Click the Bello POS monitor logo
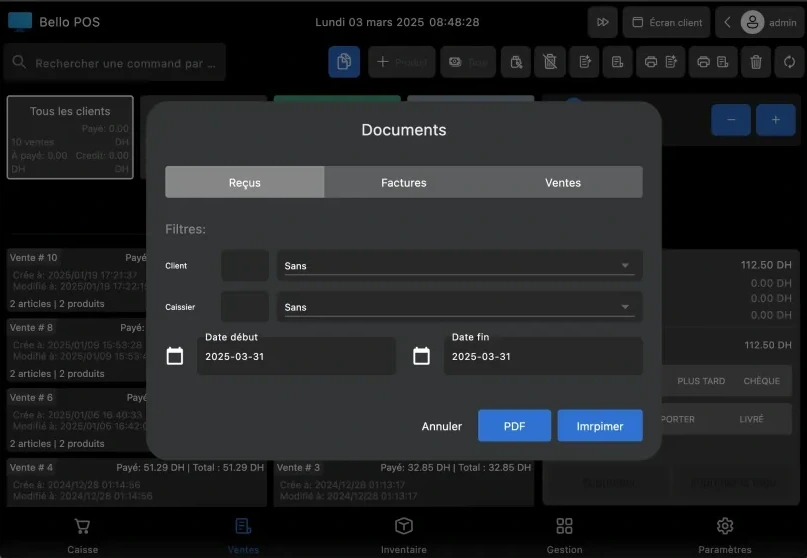 (x=20, y=22)
